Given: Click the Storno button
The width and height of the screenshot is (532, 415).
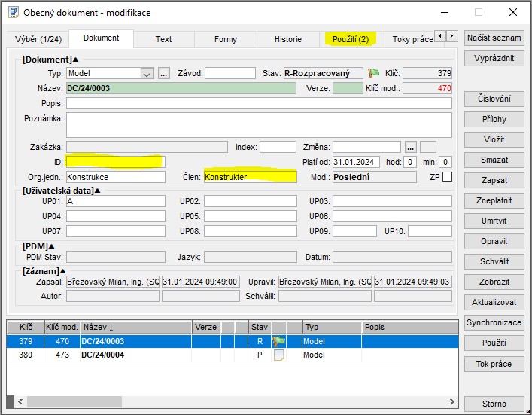Looking at the screenshot, I should [494, 404].
